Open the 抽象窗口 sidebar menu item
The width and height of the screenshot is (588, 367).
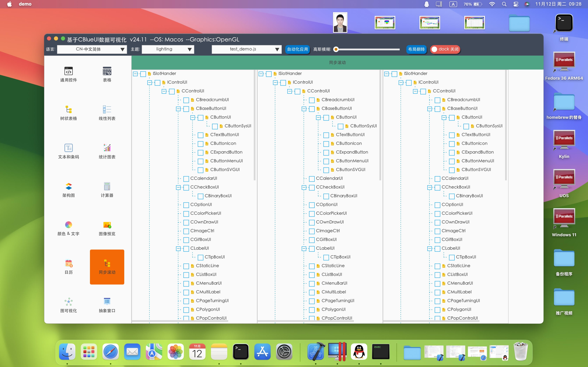tap(107, 302)
